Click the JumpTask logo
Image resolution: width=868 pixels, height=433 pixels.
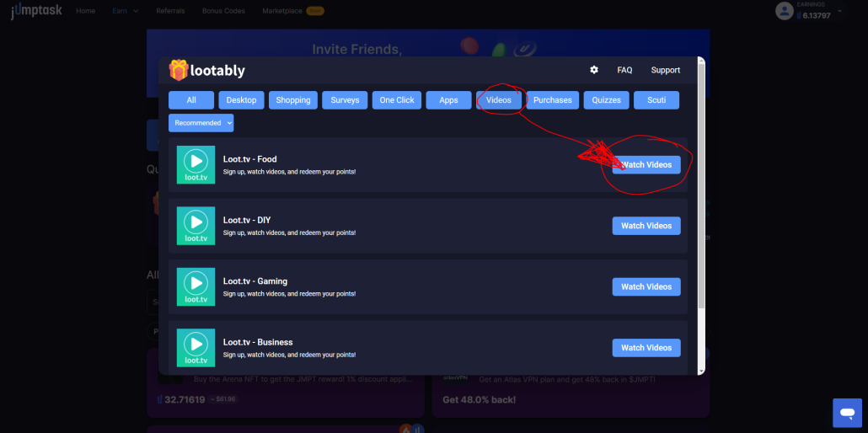[x=36, y=10]
